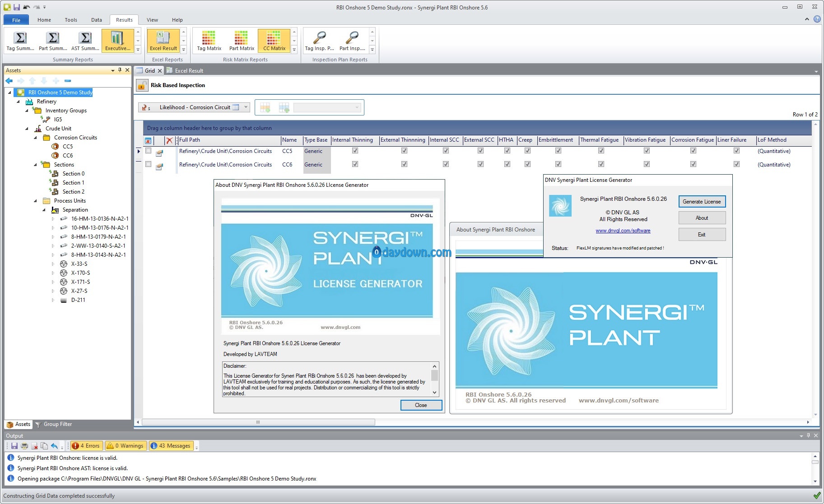Click the Save icon in title bar
This screenshot has height=504, width=824.
[17, 7]
